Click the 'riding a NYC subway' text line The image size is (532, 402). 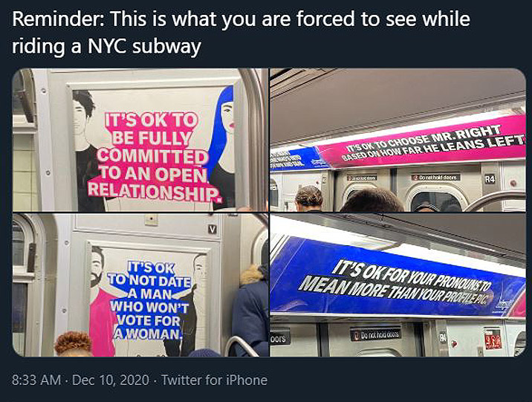pos(106,45)
